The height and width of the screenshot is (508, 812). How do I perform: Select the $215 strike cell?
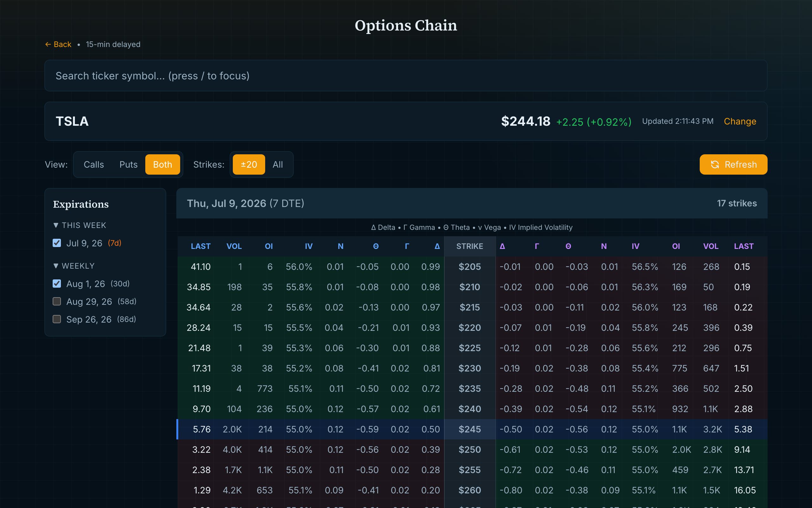470,307
